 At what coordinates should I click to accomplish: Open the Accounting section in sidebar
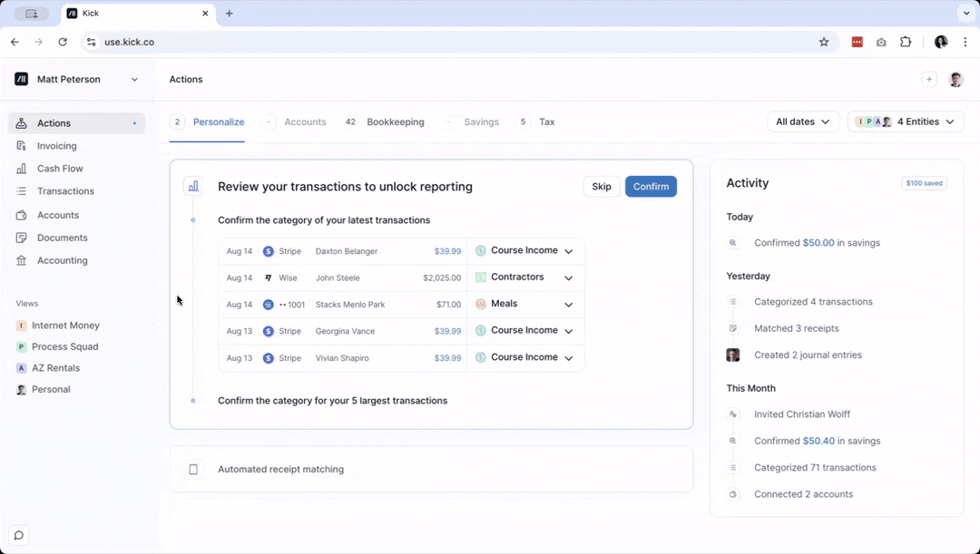(x=62, y=260)
